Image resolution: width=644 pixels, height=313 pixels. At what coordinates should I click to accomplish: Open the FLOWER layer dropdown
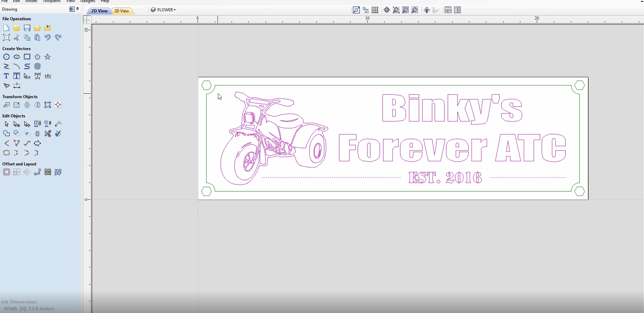(163, 10)
